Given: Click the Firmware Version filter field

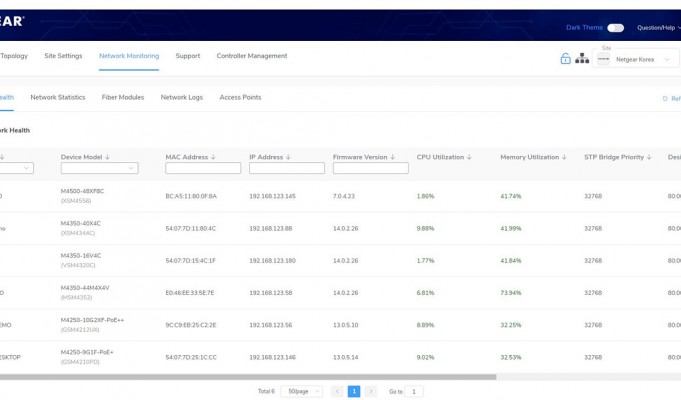Looking at the screenshot, I should [370, 168].
